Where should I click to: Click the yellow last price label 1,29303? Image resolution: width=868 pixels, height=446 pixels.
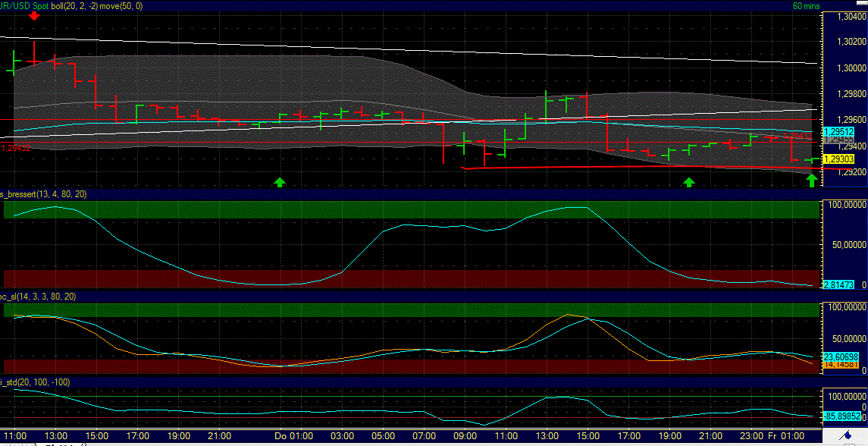click(x=838, y=160)
